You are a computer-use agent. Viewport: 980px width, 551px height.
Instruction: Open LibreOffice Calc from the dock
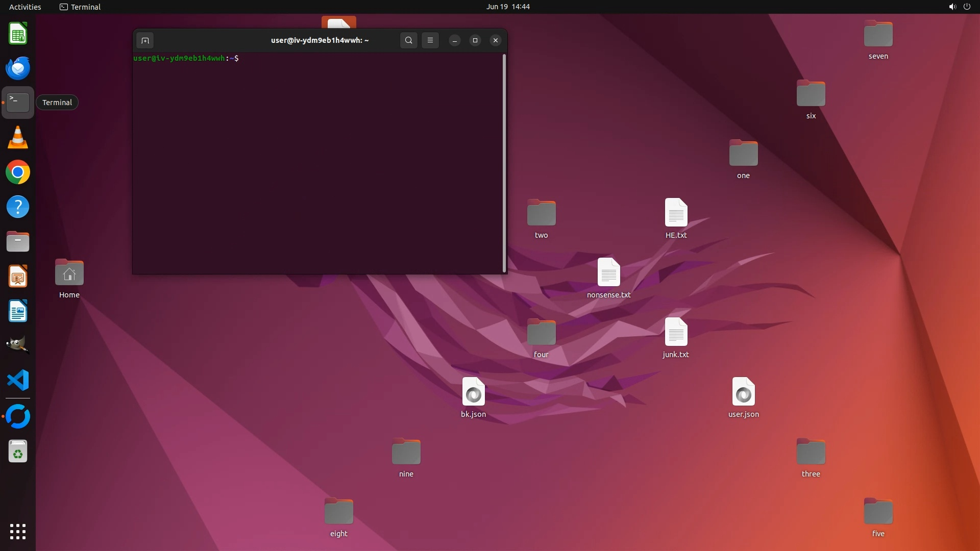[x=18, y=34]
